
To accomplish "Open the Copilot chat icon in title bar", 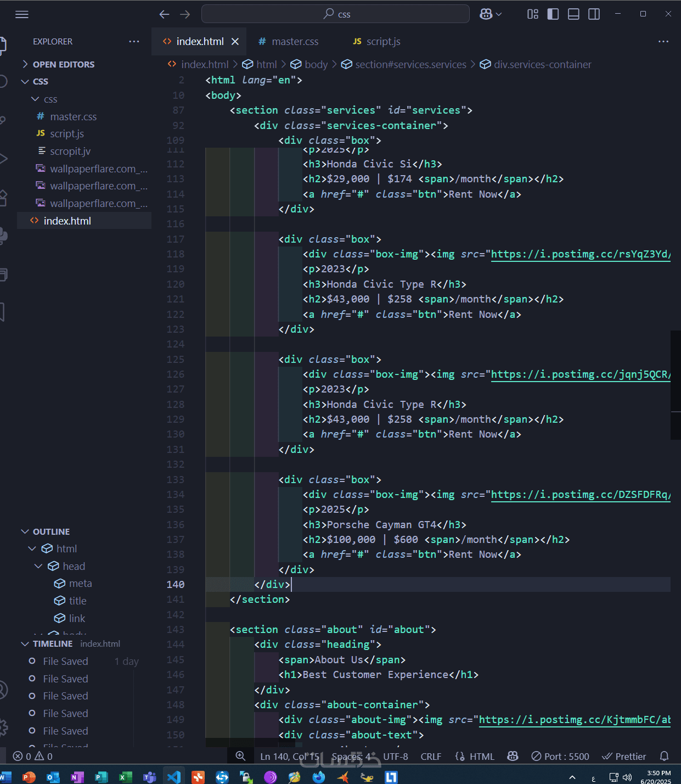I will (x=486, y=14).
